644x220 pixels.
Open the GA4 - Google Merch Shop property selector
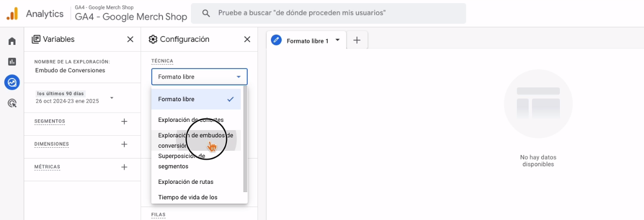131,13
